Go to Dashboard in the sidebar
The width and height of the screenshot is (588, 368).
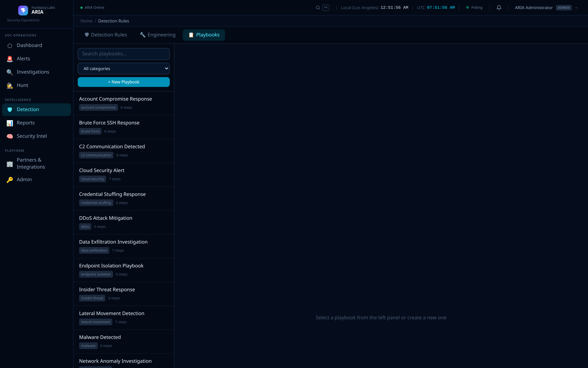click(x=36, y=46)
